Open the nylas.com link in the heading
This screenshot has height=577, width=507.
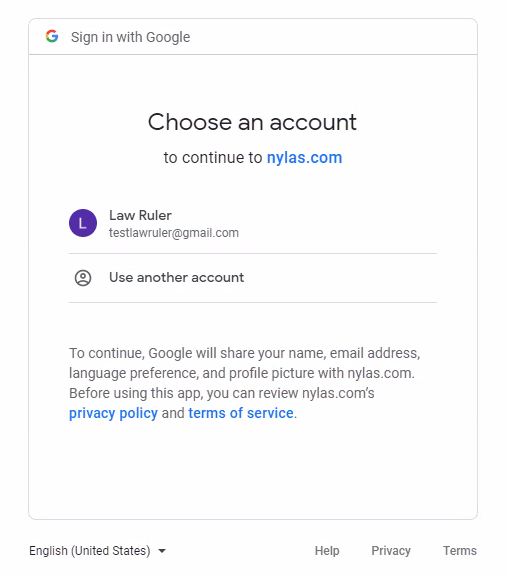tap(304, 157)
